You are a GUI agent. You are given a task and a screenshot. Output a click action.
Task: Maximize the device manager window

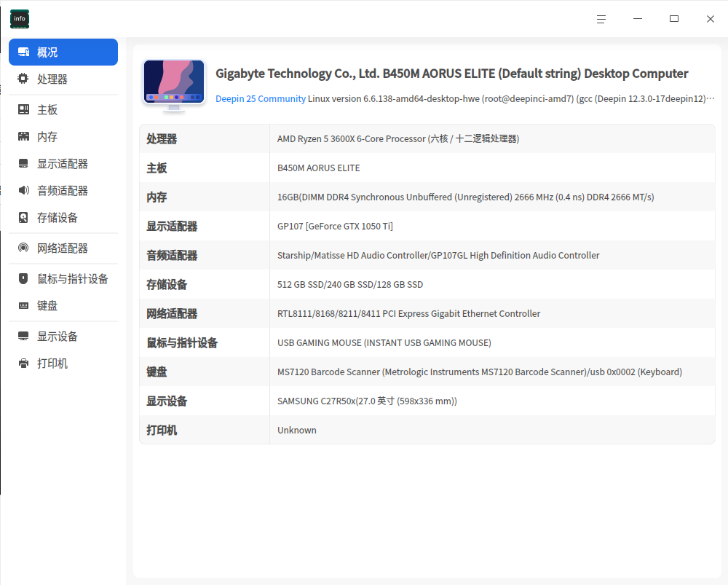point(674,19)
